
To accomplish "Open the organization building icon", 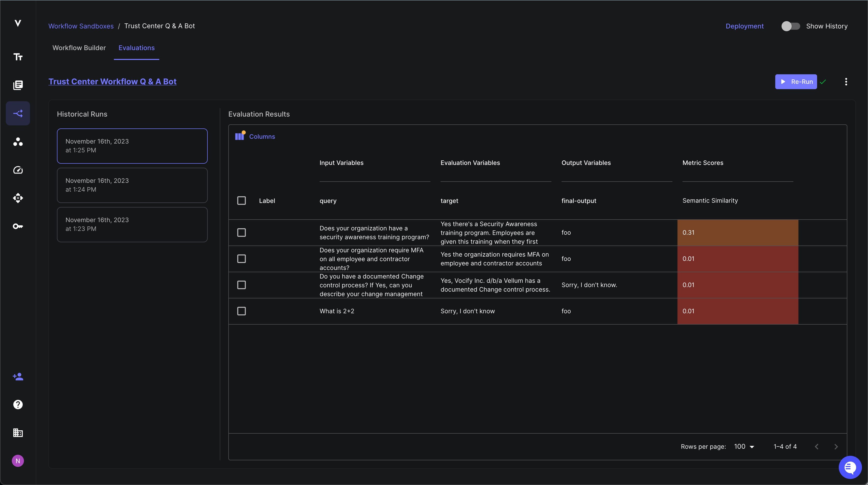I will coord(18,433).
